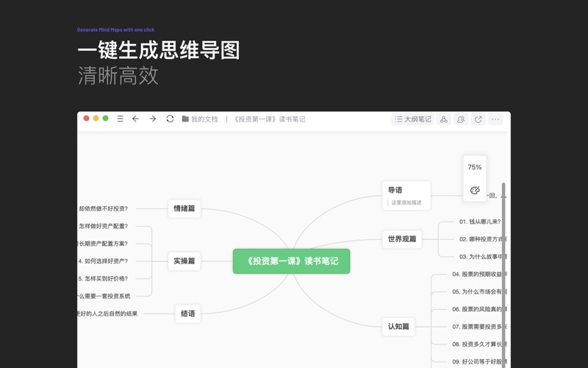Select the 世界观篇 branch node
Screen dimensions: 588x368
(x=402, y=239)
